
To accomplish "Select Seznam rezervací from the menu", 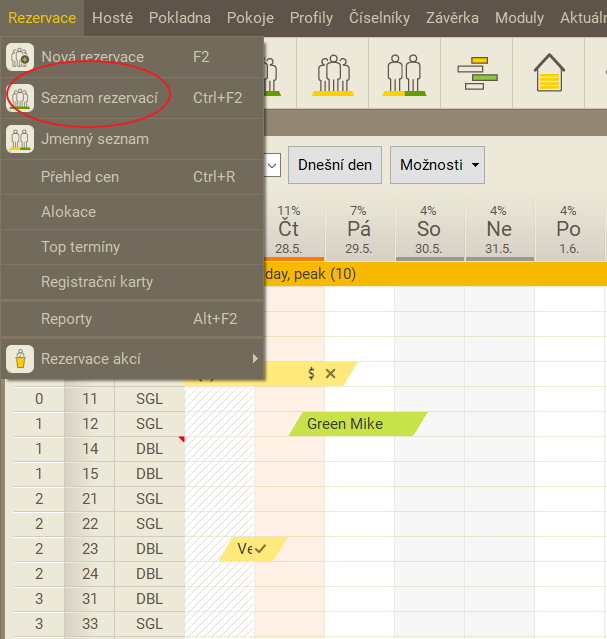I will (98, 97).
